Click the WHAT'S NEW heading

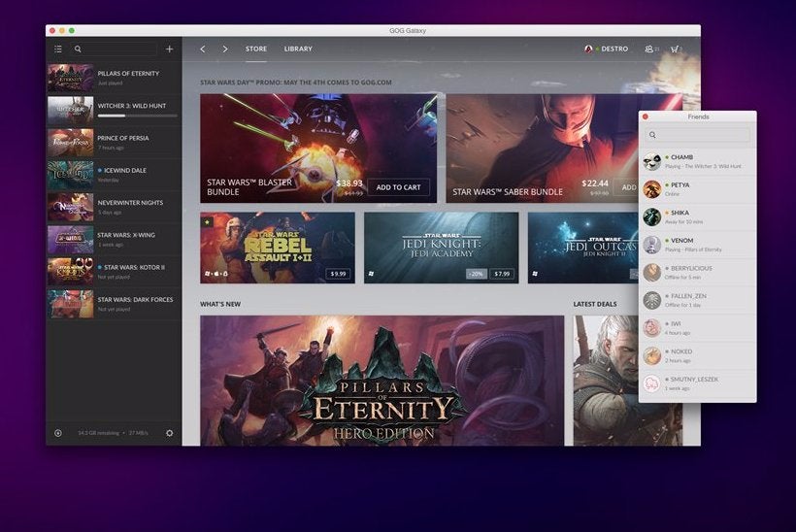pos(220,304)
